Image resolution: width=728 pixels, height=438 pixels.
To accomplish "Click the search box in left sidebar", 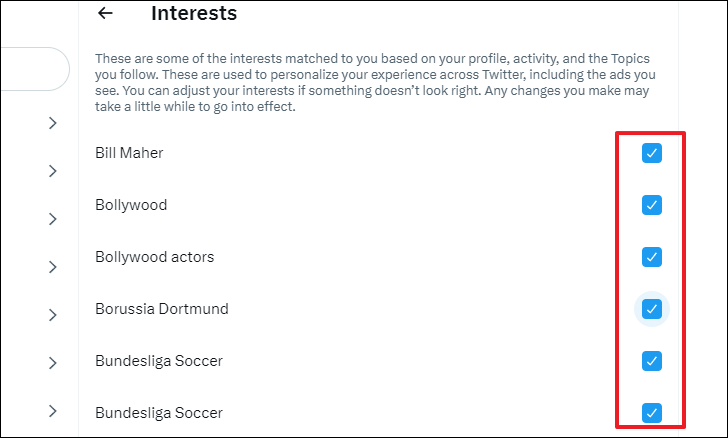I will tap(30, 69).
